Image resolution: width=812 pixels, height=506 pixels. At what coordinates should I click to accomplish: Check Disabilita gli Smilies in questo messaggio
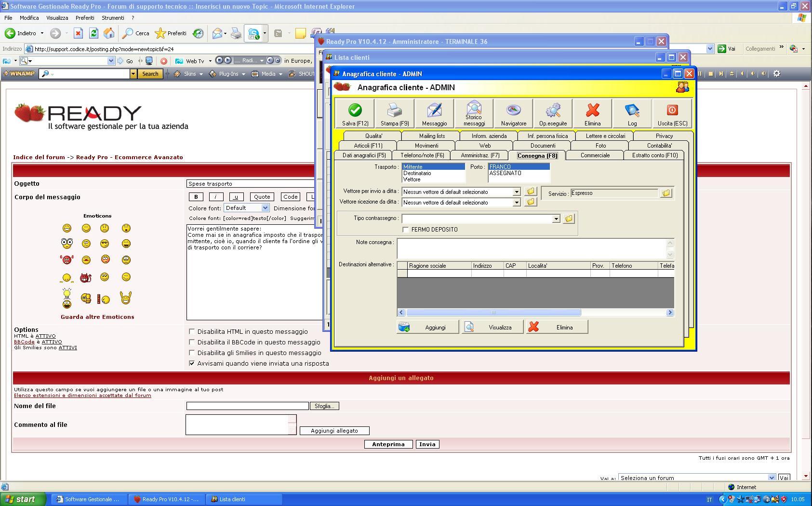coord(192,353)
